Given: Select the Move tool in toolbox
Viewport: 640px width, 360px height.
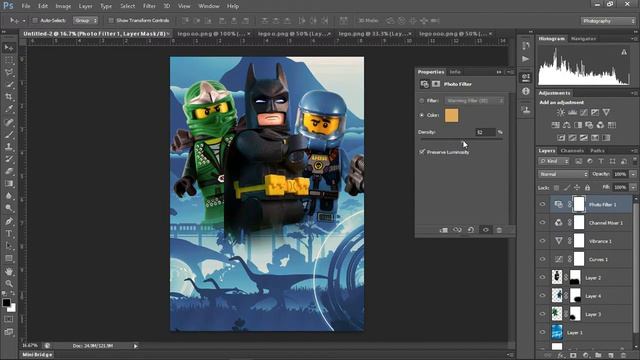Looking at the screenshot, I should (9, 48).
